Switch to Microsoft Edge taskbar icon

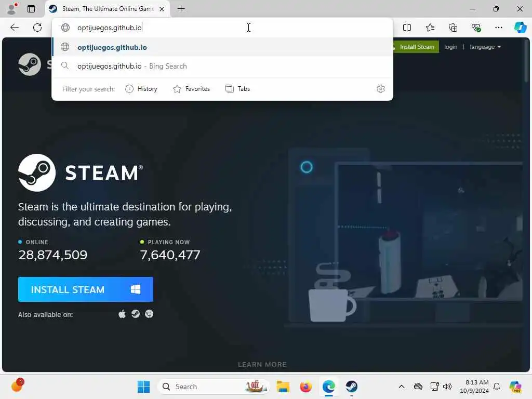point(329,387)
